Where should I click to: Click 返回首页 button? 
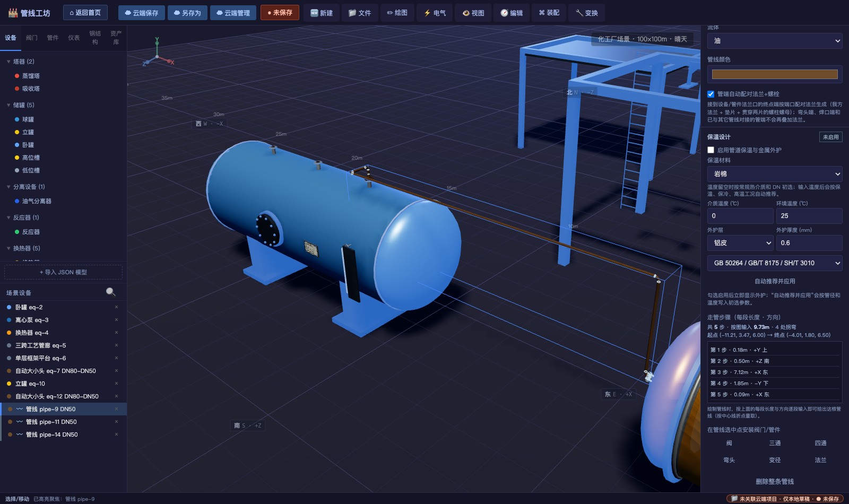(85, 13)
